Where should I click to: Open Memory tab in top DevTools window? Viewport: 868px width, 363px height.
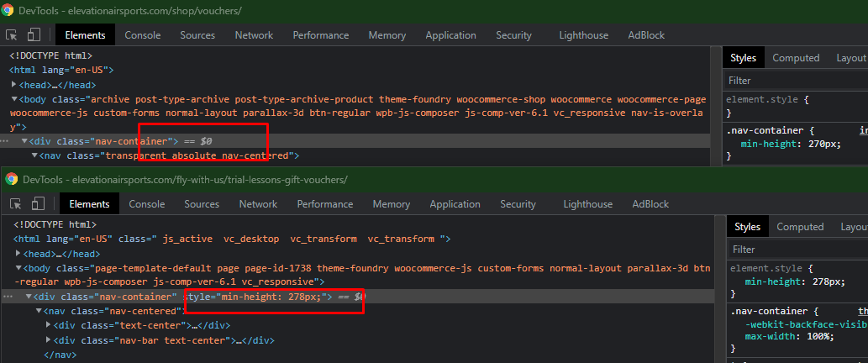click(x=387, y=34)
